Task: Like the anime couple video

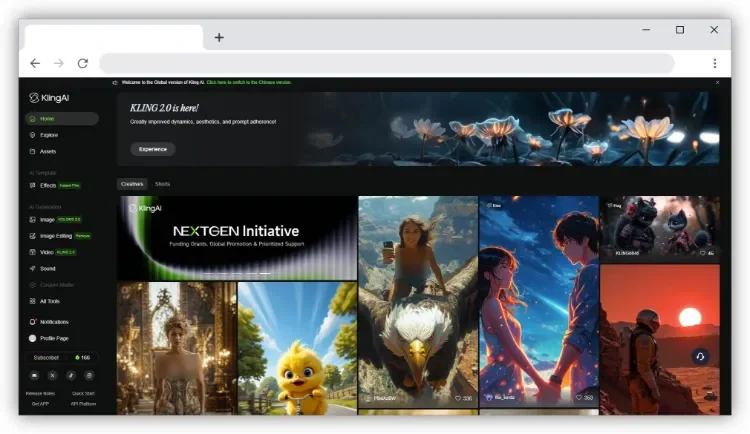Action: coord(579,398)
